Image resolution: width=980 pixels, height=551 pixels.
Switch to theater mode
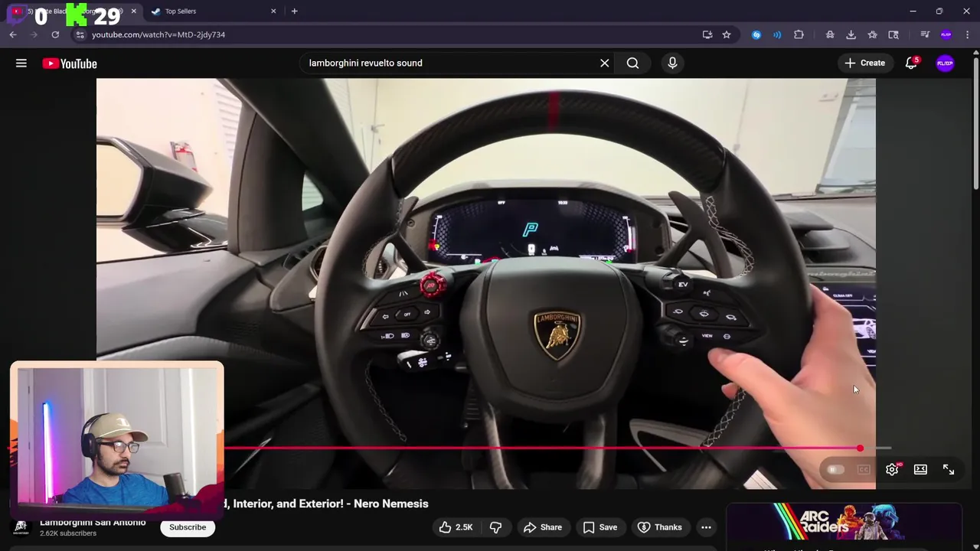tap(920, 469)
